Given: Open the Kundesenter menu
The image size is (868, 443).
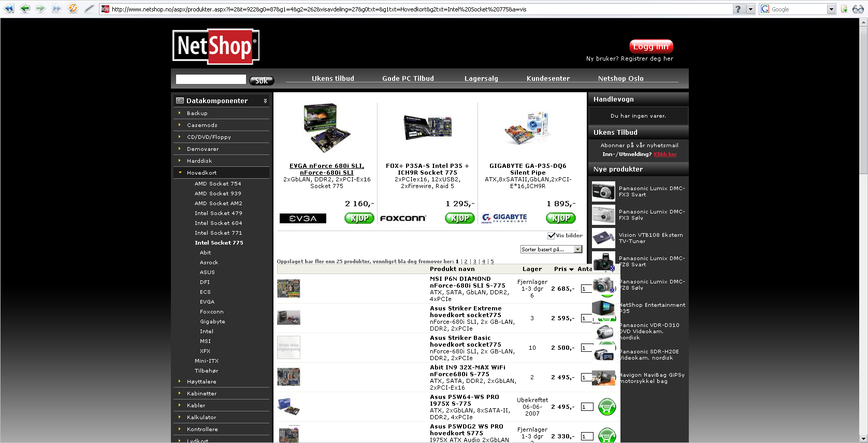Looking at the screenshot, I should (x=548, y=79).
